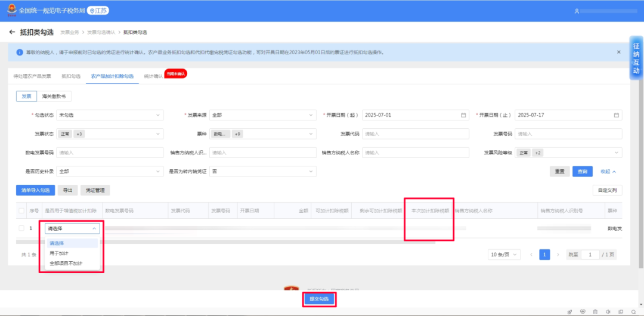Close the blue notice banner
Image resolution: width=644 pixels, height=316 pixels.
(x=618, y=52)
